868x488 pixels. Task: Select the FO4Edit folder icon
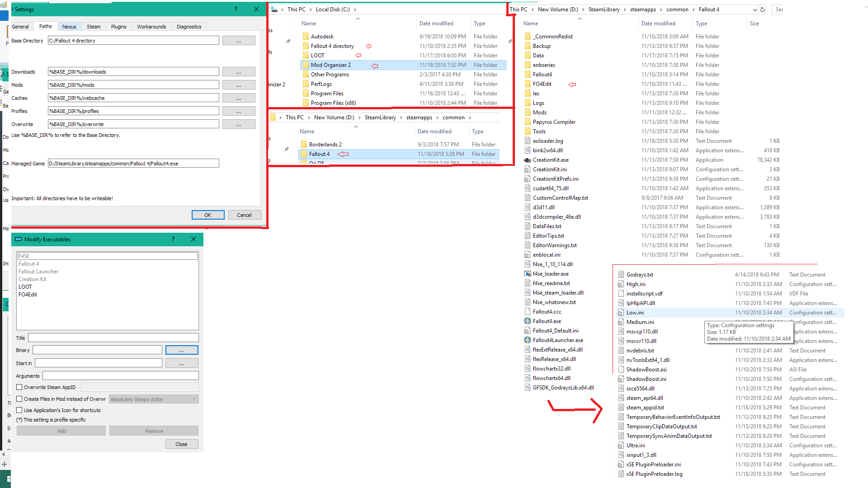(527, 84)
